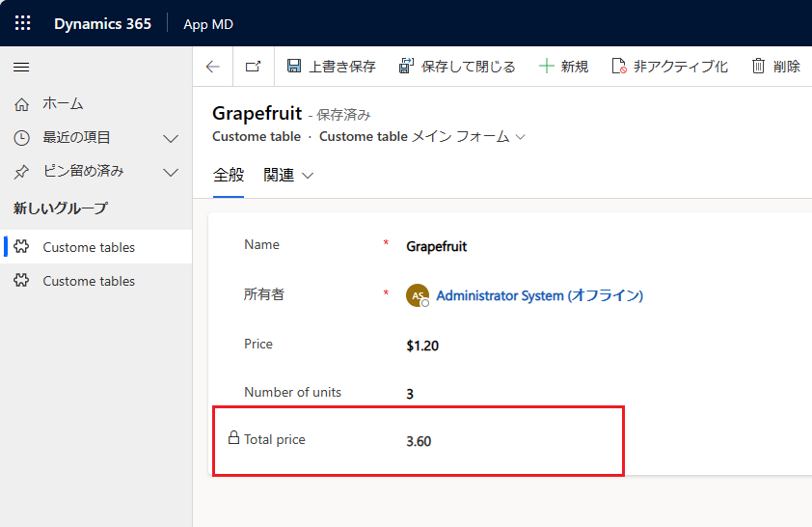The image size is (812, 527).
Task: Click the Name field value Grapefruit
Action: tap(437, 247)
